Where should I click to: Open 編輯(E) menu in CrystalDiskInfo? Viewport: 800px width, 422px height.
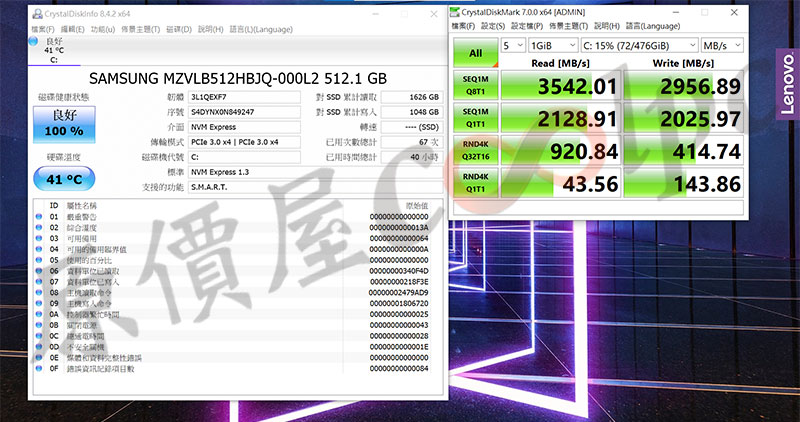72,30
